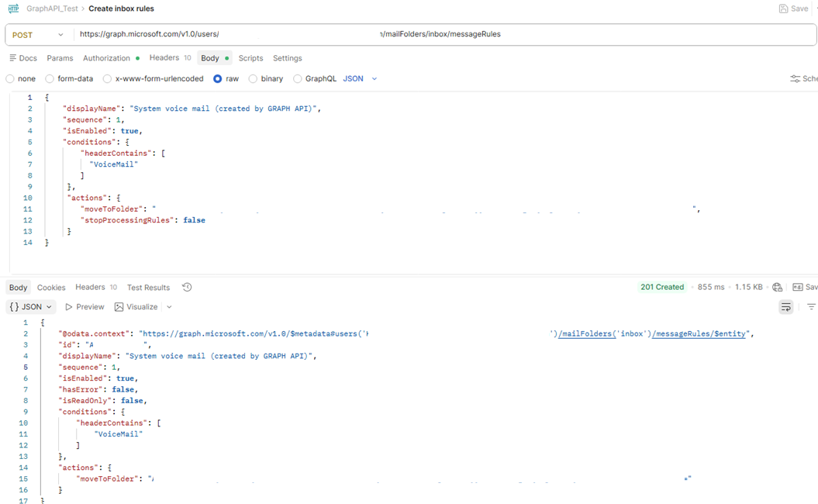Click "stopProcessingRules" in request body
818x504 pixels.
click(128, 220)
